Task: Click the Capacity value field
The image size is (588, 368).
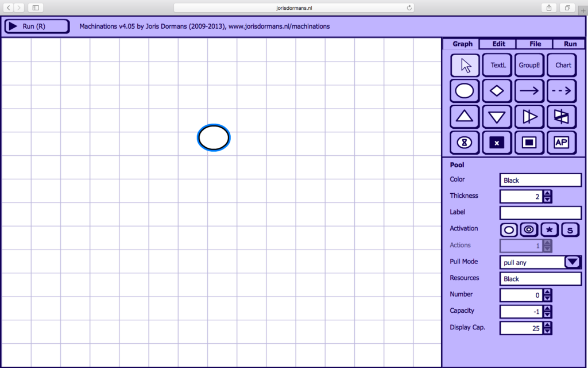Action: pos(521,312)
